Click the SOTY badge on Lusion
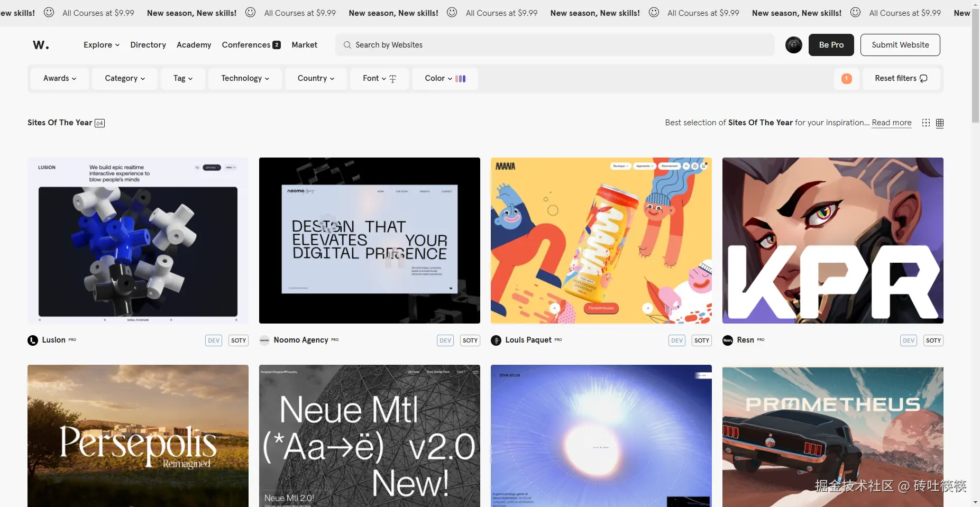The image size is (980, 507). pyautogui.click(x=239, y=340)
